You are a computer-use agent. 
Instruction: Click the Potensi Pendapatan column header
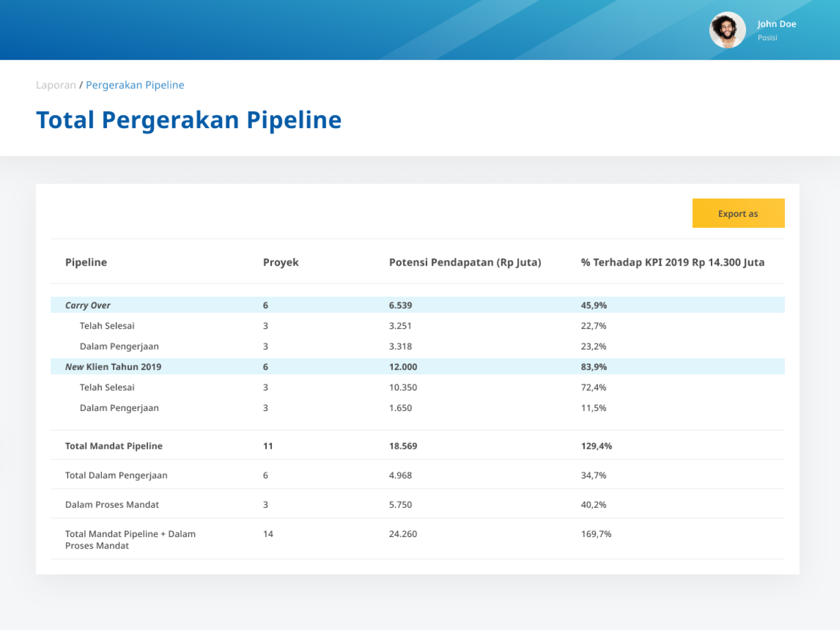tap(465, 262)
